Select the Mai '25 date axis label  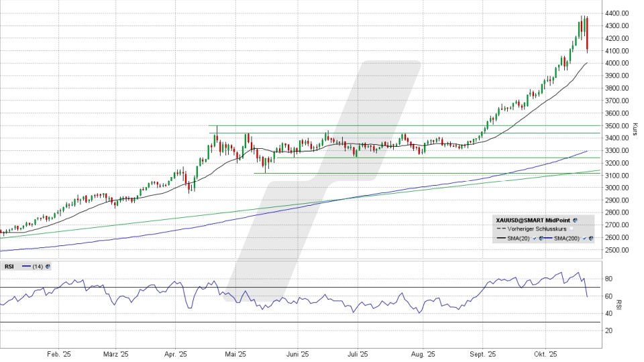[235, 354]
